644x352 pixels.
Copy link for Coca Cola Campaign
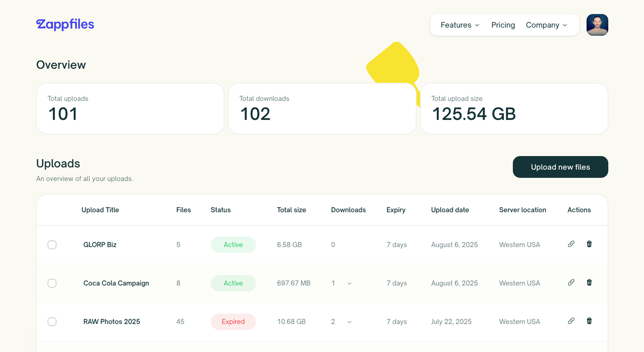(571, 283)
